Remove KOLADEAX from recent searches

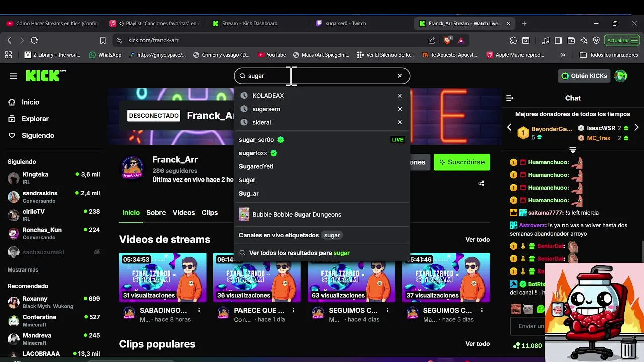pos(400,95)
